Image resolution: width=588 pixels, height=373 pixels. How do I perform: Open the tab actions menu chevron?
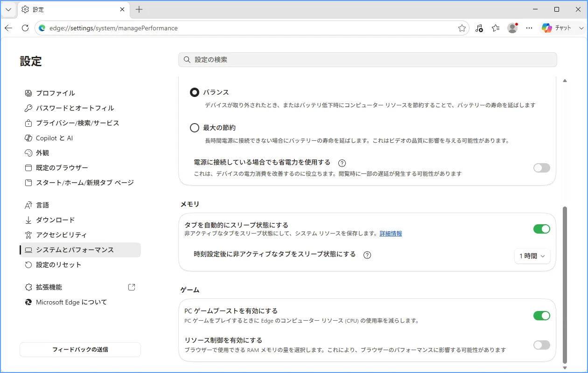click(8, 9)
